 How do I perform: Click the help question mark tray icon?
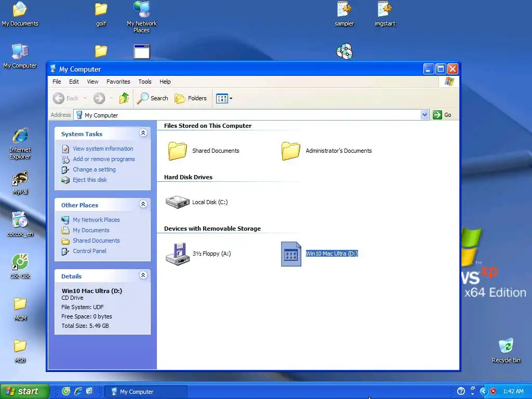click(x=461, y=392)
